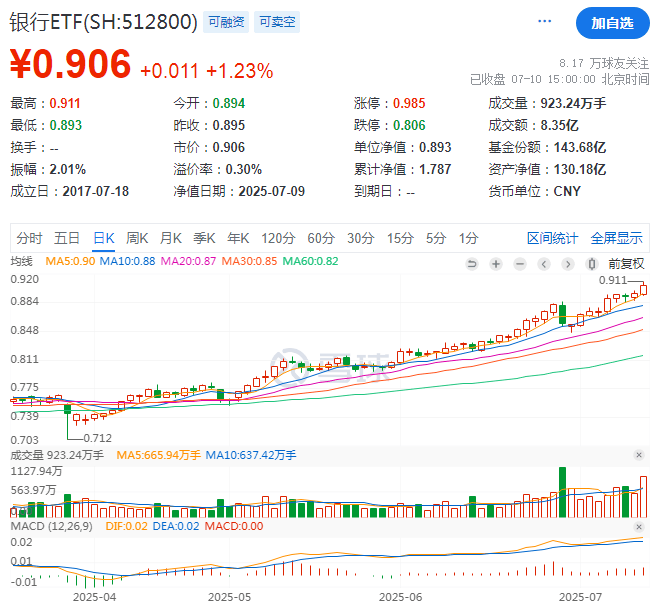Click the 今开 0.894 value

[228, 103]
